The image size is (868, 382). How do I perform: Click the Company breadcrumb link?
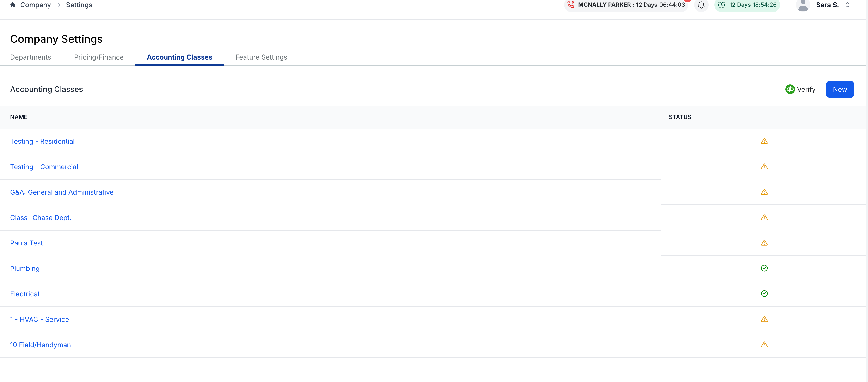click(x=35, y=5)
